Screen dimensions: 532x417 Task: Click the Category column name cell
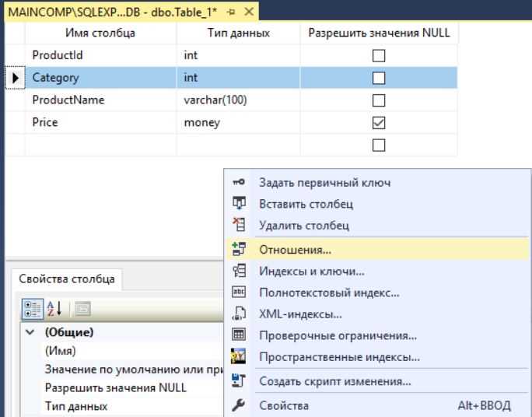[x=101, y=78]
